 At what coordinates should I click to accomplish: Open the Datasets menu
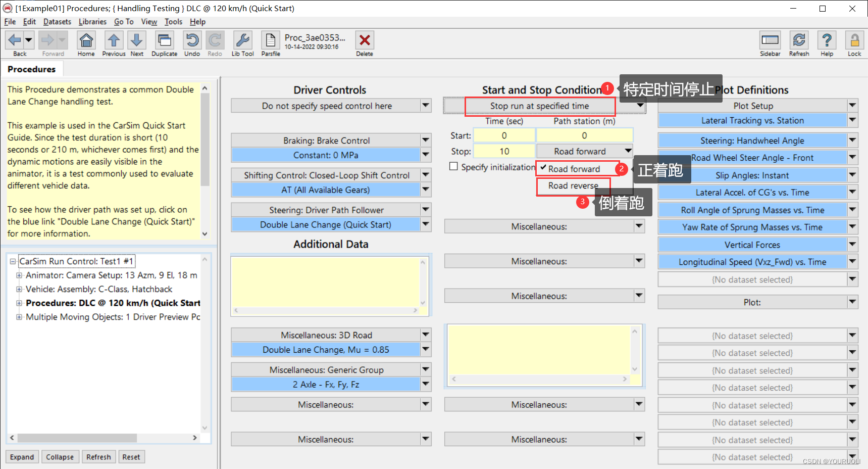click(58, 22)
